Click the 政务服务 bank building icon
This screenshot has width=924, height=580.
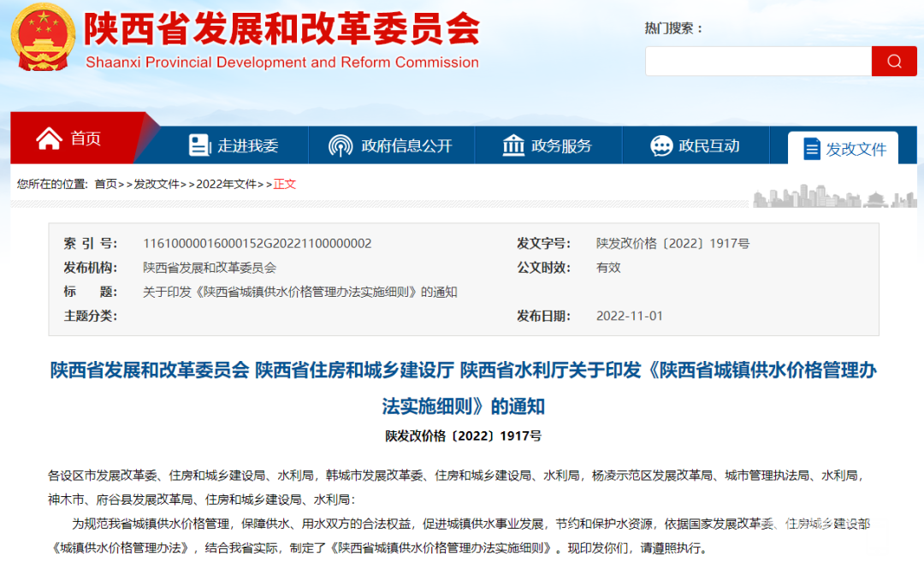[x=513, y=145]
